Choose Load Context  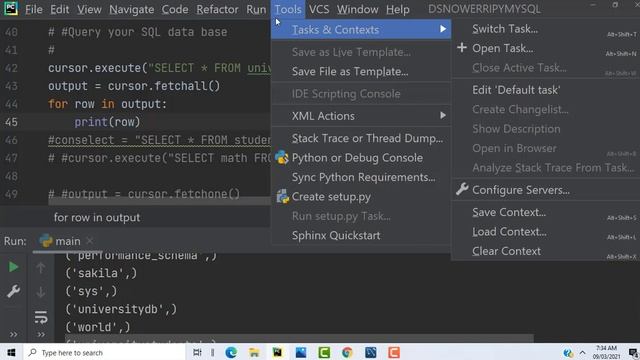546,232
